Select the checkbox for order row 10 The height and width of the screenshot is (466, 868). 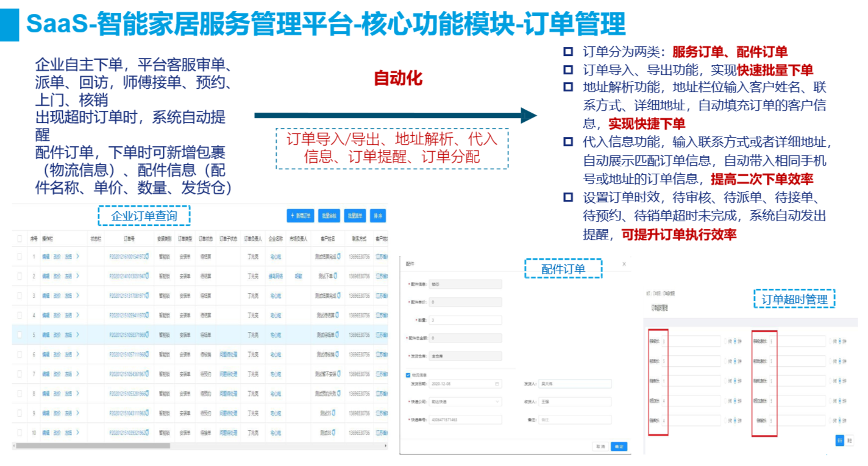[x=20, y=433]
